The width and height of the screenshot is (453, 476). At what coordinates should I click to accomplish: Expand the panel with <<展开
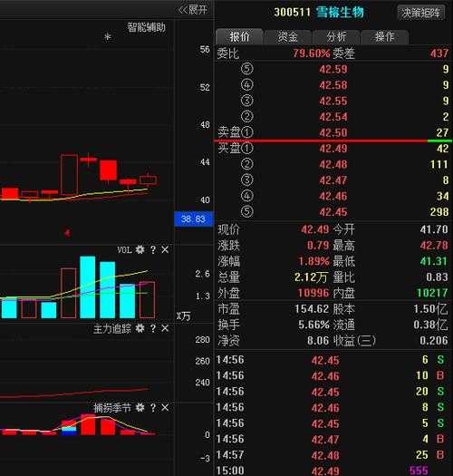[x=193, y=10]
